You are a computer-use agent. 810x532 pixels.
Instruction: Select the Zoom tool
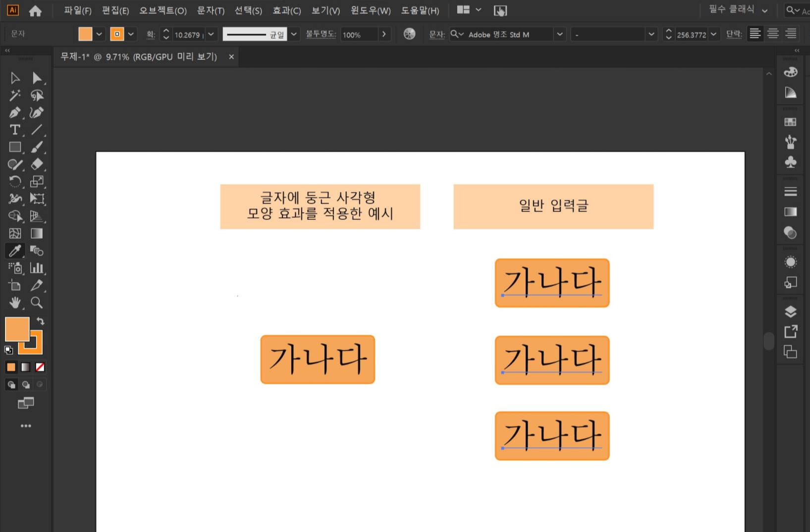37,303
